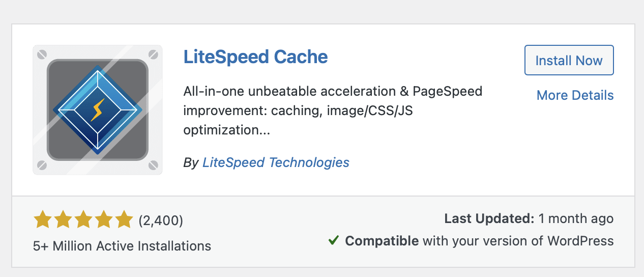
Task: Click the fourth rating star
Action: tap(103, 220)
